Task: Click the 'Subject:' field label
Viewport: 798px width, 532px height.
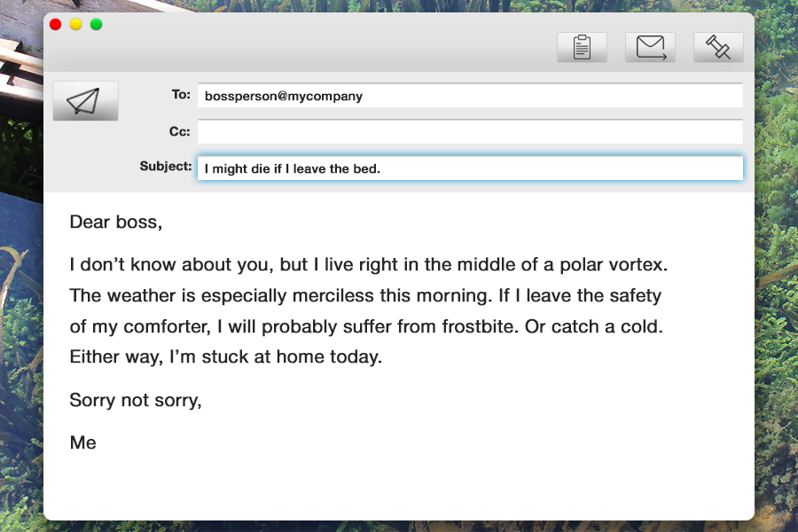Action: tap(165, 166)
